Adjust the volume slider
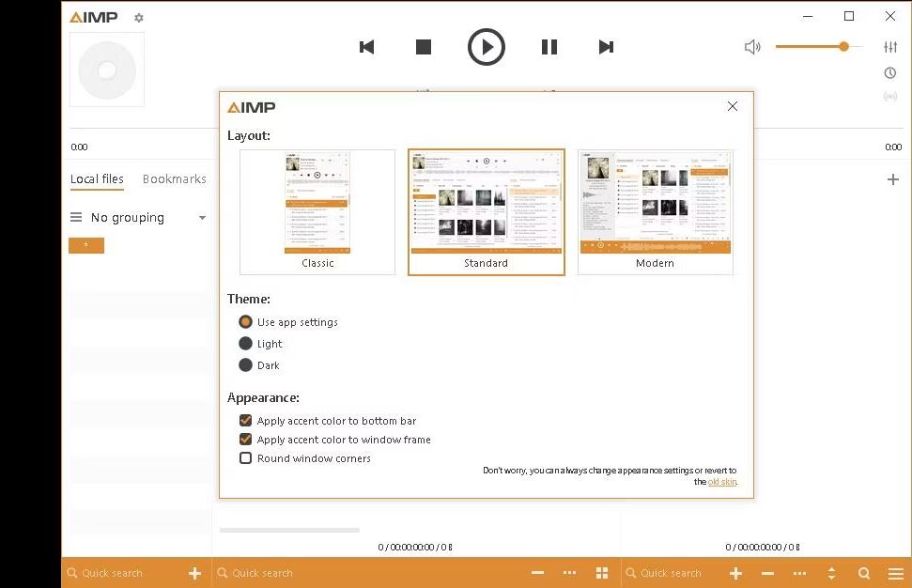This screenshot has height=588, width=912. pos(819,47)
